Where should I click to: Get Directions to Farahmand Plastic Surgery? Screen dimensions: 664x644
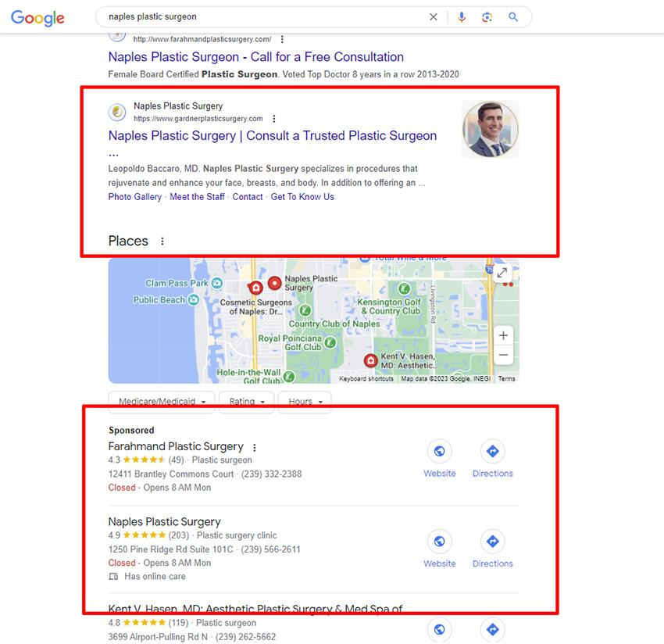click(x=492, y=452)
